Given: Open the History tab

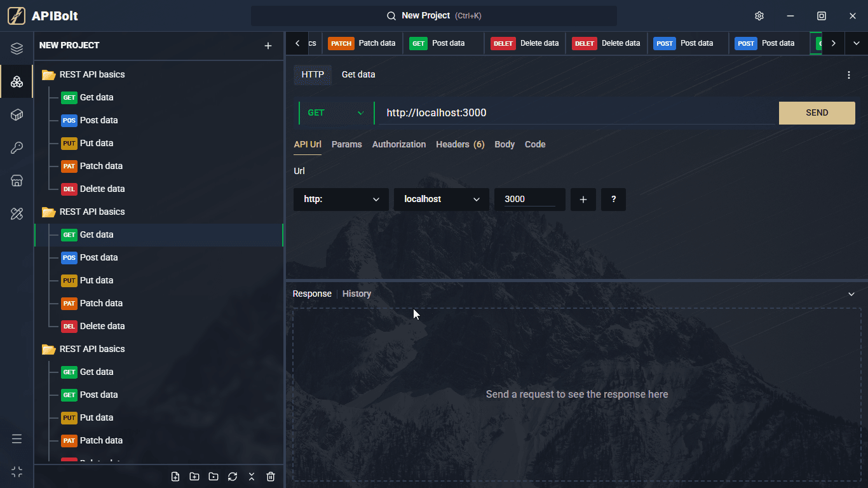Looking at the screenshot, I should pos(356,294).
